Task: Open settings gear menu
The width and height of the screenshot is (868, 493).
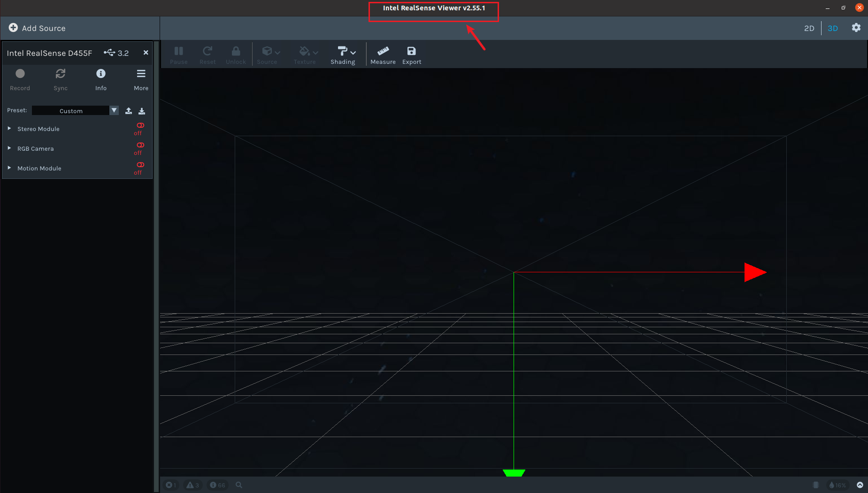Action: (856, 28)
